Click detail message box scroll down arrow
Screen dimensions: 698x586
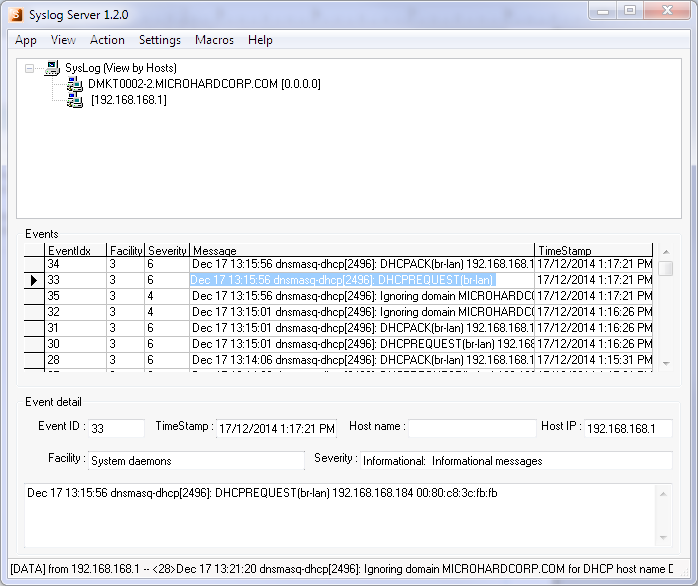pos(663,537)
